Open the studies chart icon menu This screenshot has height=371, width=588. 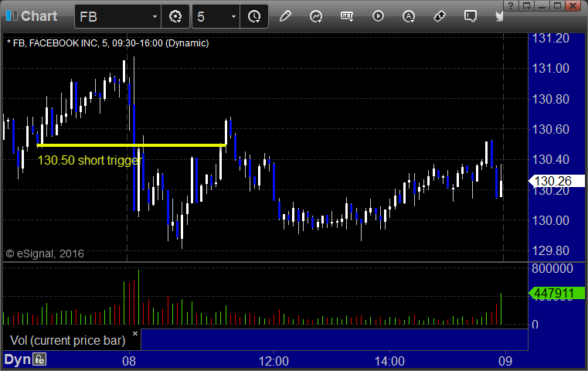(316, 16)
